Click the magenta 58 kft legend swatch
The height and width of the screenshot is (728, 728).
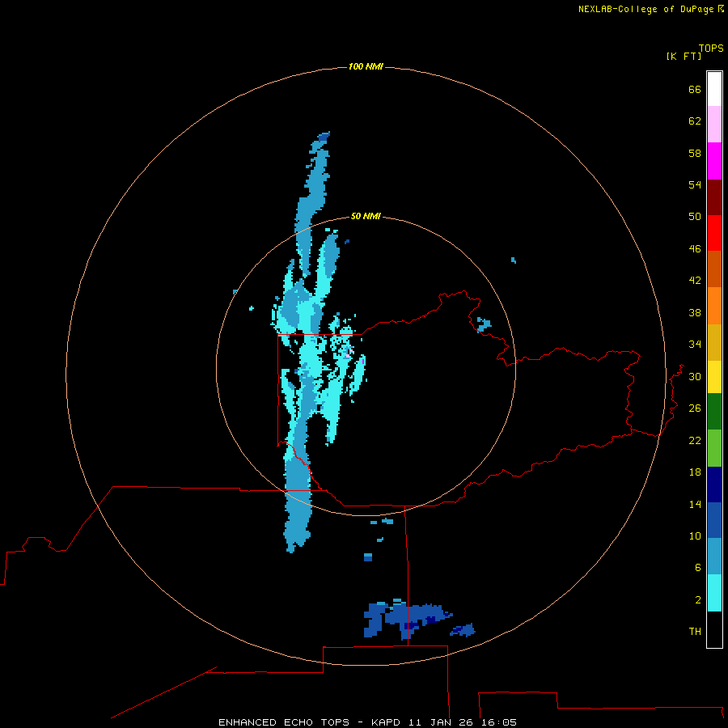pos(714,161)
